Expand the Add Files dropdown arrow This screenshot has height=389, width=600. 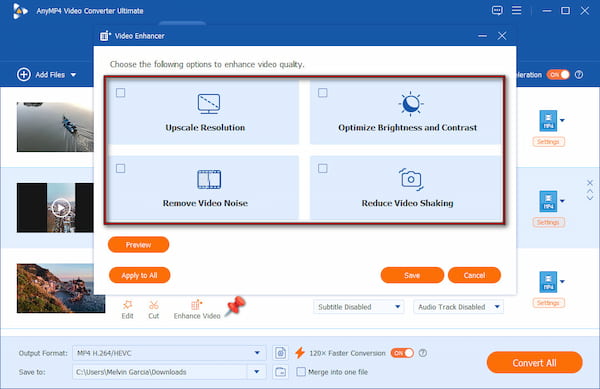[73, 75]
